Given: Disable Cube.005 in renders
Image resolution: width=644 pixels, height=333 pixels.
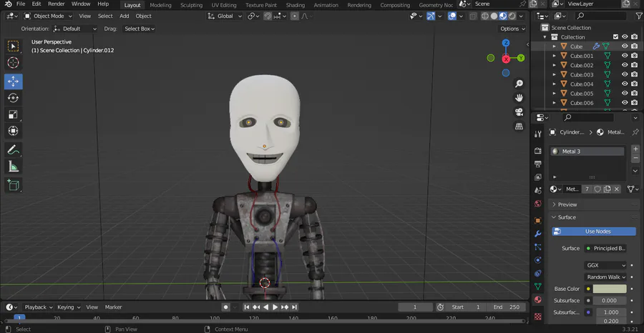Looking at the screenshot, I should [x=635, y=94].
